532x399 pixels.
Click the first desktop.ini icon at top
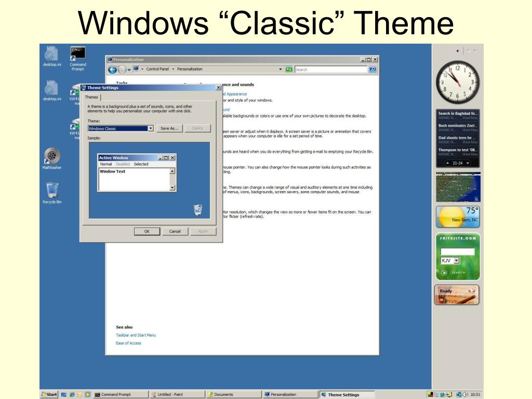click(x=52, y=56)
